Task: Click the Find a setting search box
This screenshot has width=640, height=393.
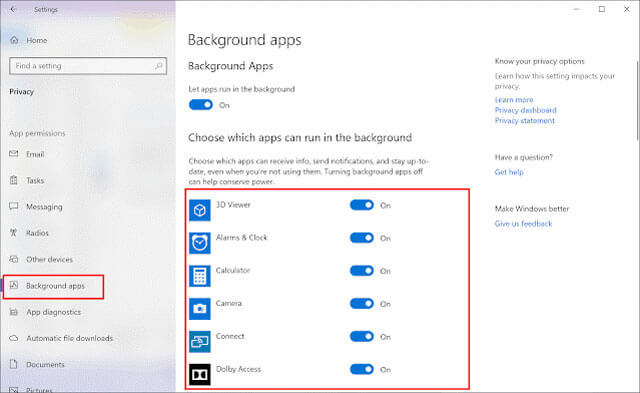Action: click(88, 66)
